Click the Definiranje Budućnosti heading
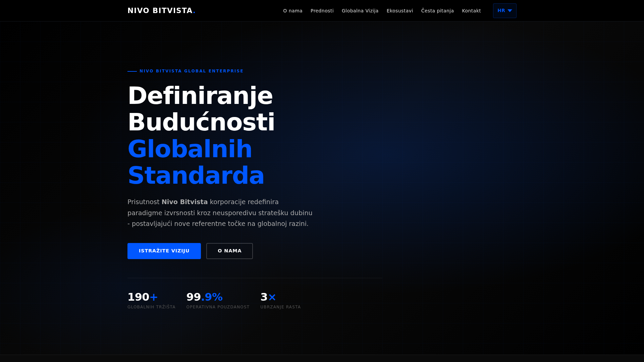This screenshot has width=644, height=362. [x=201, y=109]
